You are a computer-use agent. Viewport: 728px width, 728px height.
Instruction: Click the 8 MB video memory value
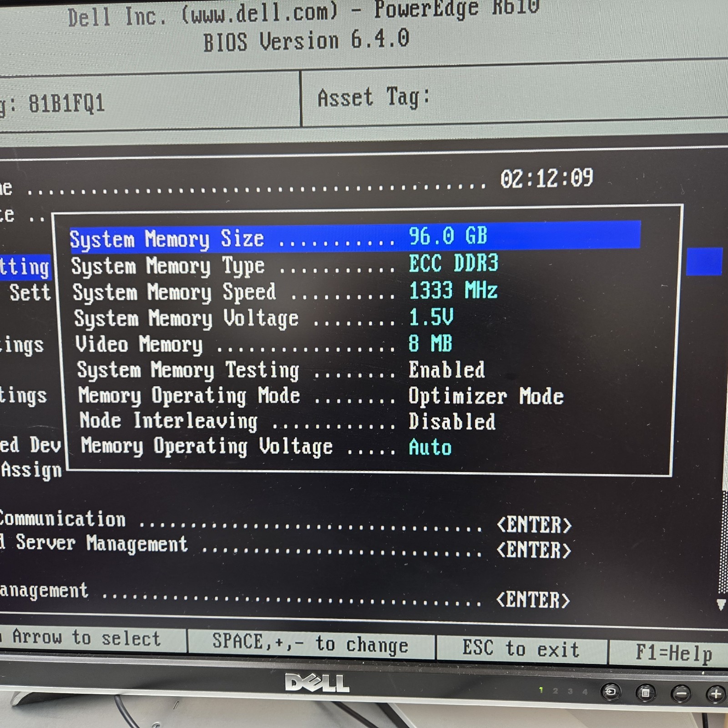[430, 343]
